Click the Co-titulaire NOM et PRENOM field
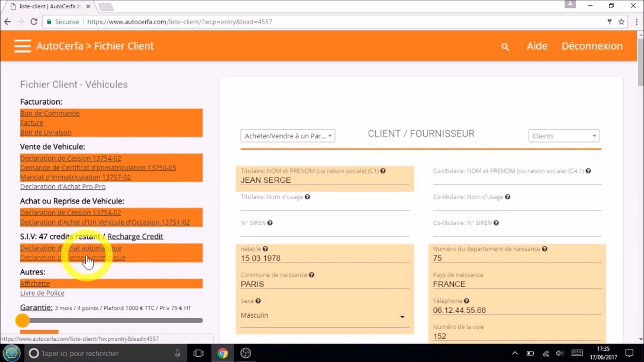The image size is (644, 362). [x=517, y=180]
